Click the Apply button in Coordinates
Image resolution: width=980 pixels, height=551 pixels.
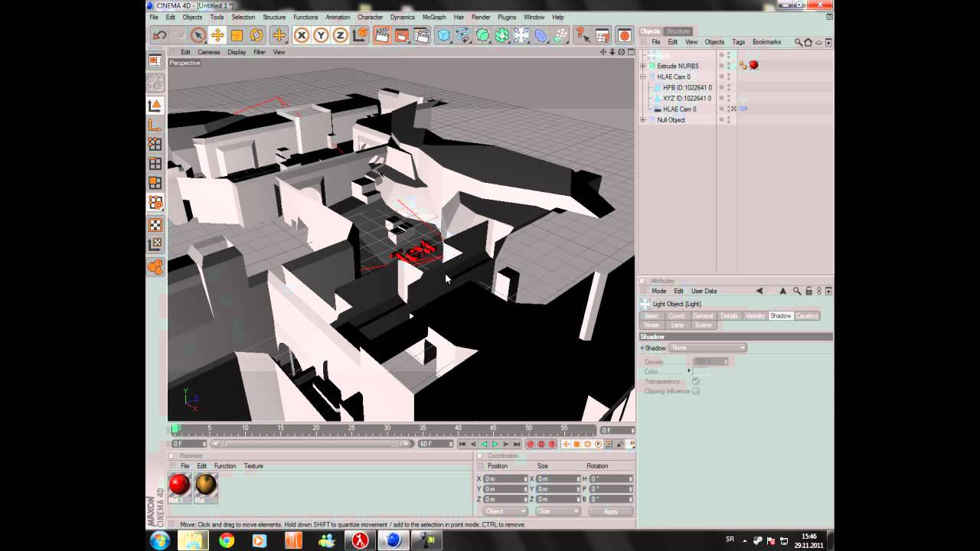(x=610, y=511)
